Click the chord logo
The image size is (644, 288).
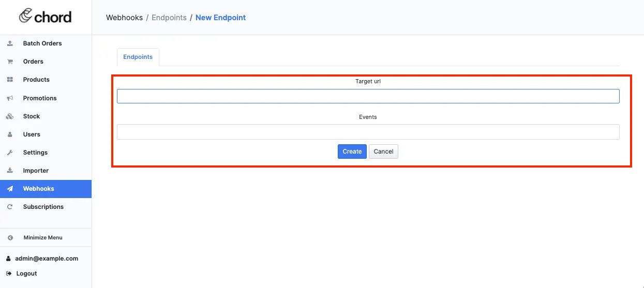(45, 17)
